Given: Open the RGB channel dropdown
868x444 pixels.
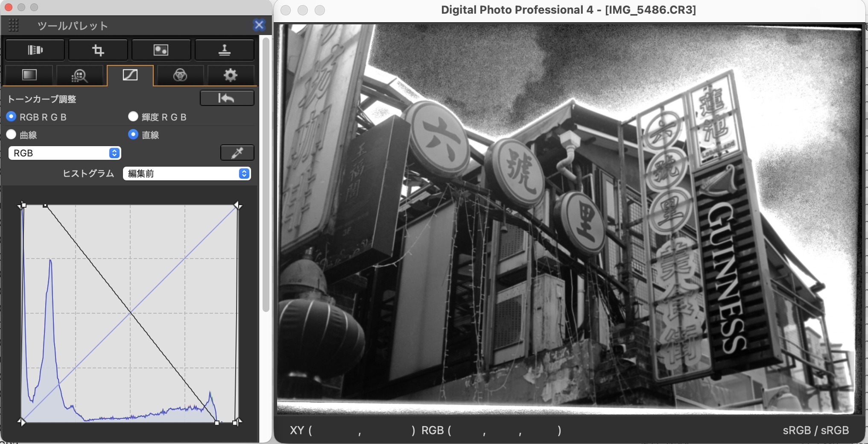Looking at the screenshot, I should (x=64, y=153).
